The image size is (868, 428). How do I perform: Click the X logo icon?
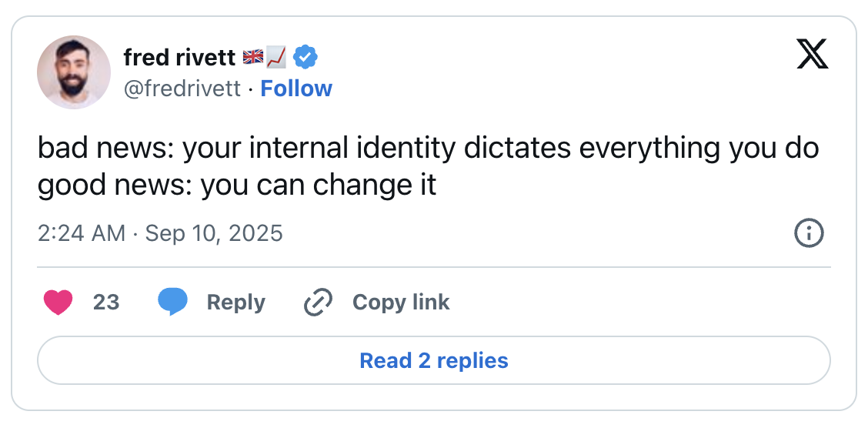point(812,55)
